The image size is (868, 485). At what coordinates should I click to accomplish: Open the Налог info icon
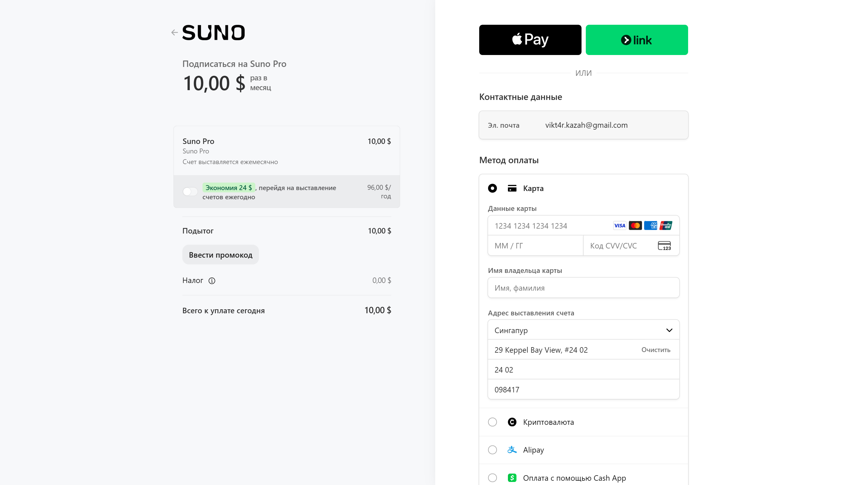click(212, 281)
